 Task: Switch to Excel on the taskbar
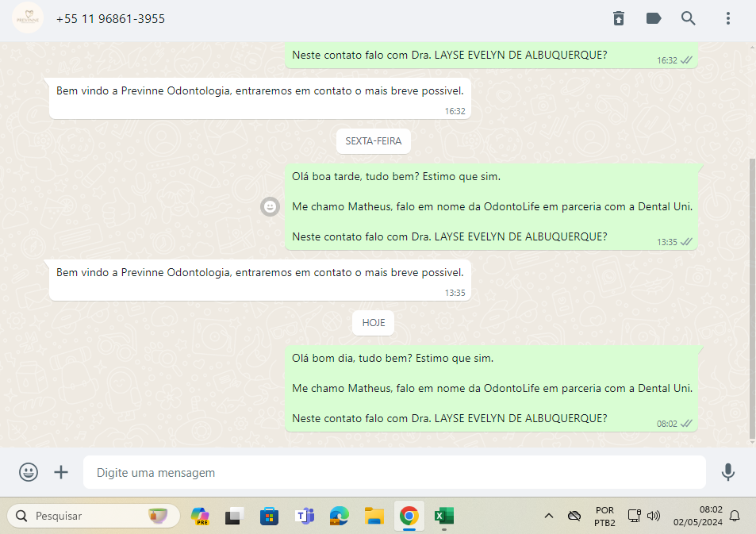coord(444,516)
